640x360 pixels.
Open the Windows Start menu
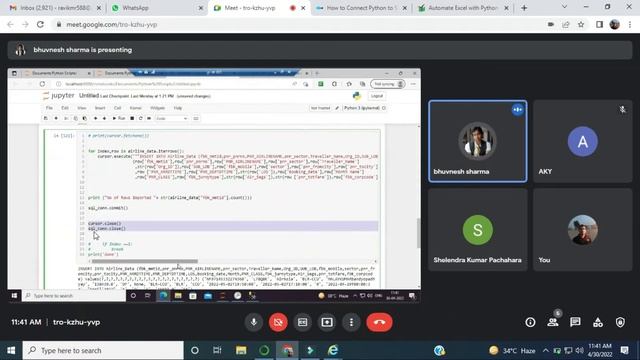11,350
